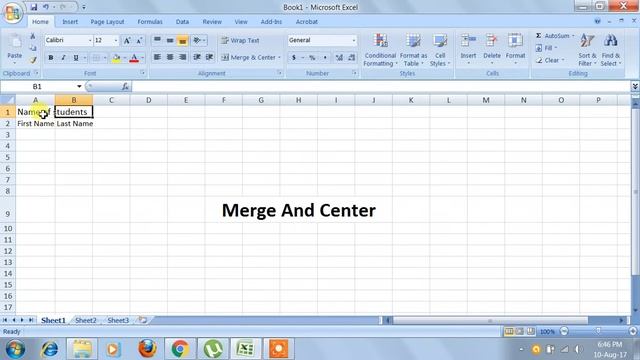Expand the font size 12 dropdown

click(116, 40)
